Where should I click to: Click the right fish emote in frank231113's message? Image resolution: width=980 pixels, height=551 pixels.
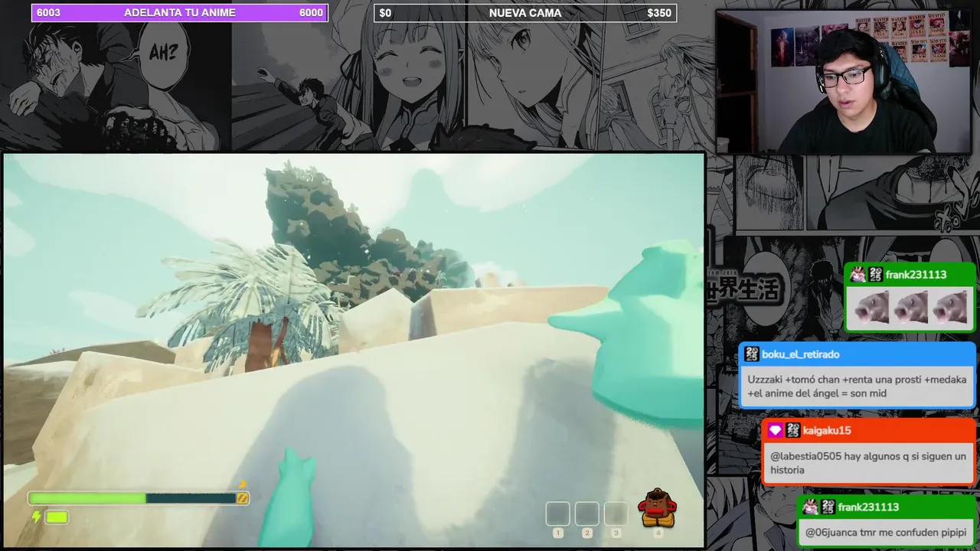point(949,308)
